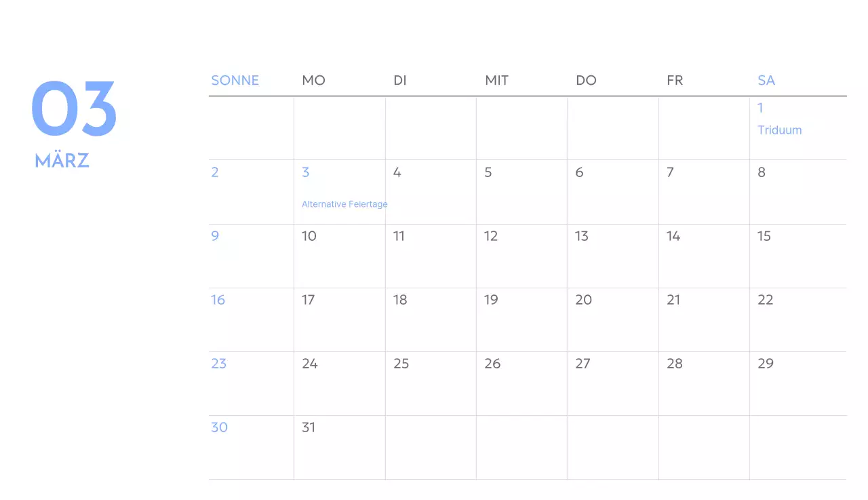Select the SONNE column header
Screen dimensions: 868x500
tap(235, 80)
